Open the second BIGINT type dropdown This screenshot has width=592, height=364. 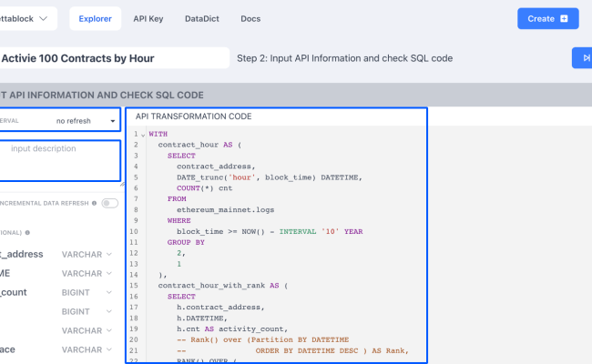pos(87,311)
